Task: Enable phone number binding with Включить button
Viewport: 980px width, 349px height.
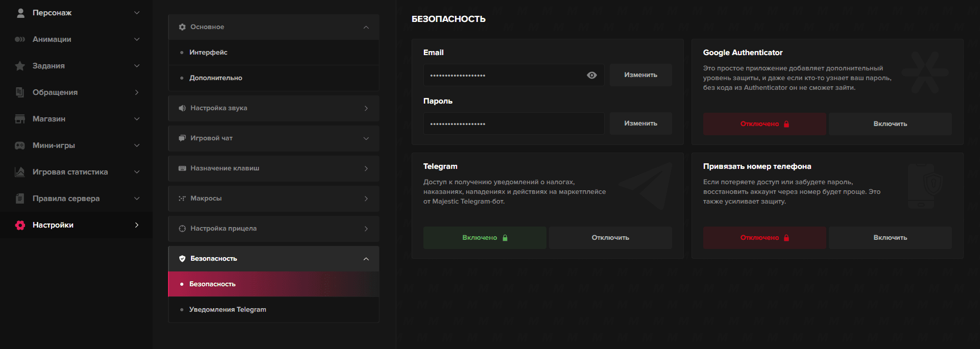Action: 890,238
